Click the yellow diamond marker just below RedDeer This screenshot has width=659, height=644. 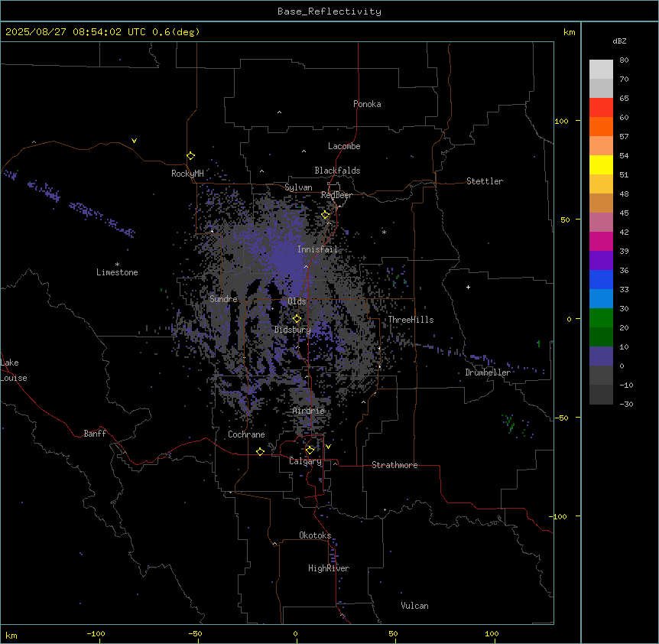(x=326, y=215)
